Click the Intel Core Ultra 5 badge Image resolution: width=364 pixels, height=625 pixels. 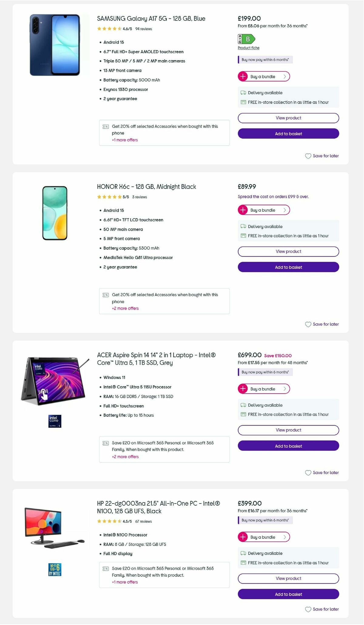pyautogui.click(x=55, y=421)
